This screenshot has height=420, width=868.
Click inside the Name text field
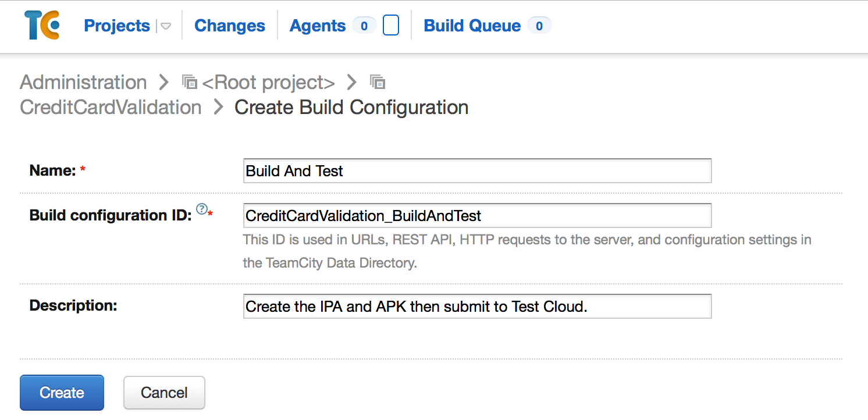point(477,170)
